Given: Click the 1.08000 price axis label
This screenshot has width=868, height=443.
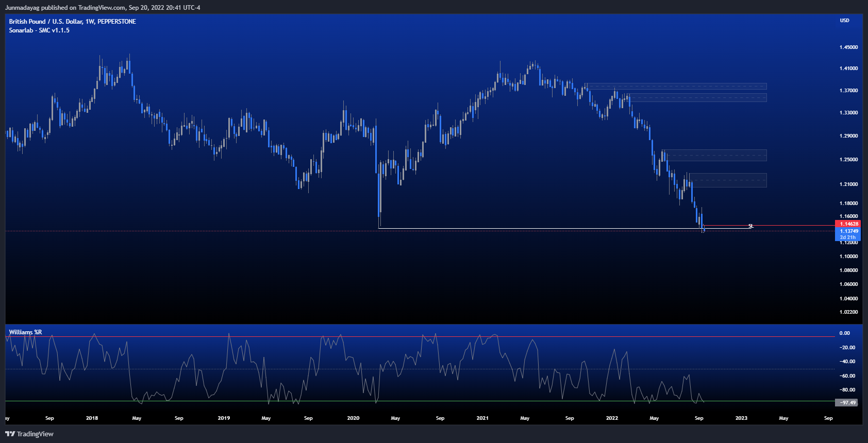Looking at the screenshot, I should tap(848, 270).
